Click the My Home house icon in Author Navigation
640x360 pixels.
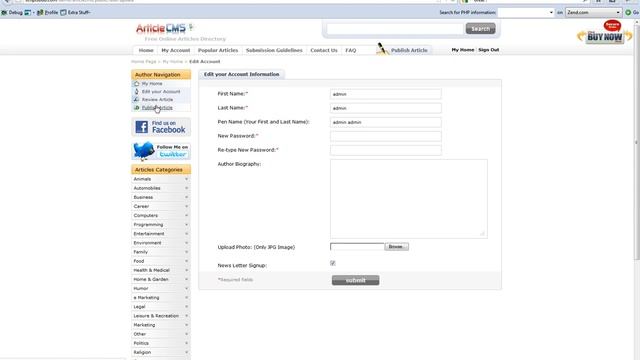click(x=137, y=83)
